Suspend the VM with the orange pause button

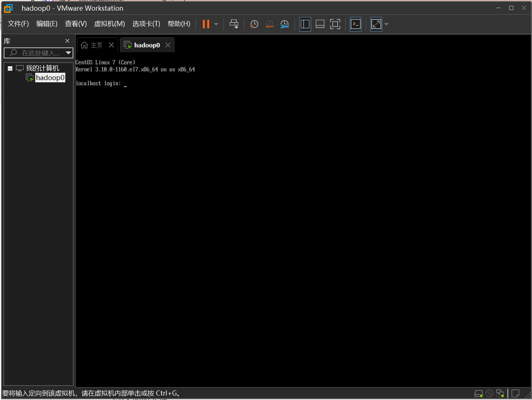206,24
